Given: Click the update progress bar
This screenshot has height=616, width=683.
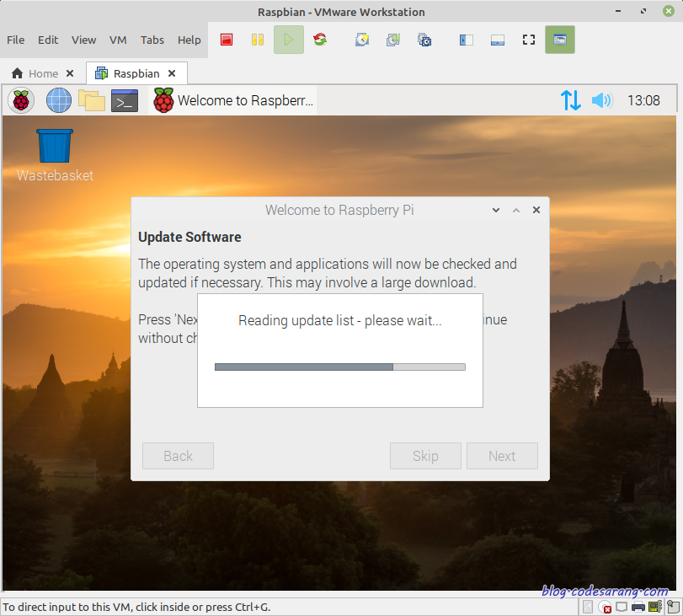Looking at the screenshot, I should tap(339, 367).
